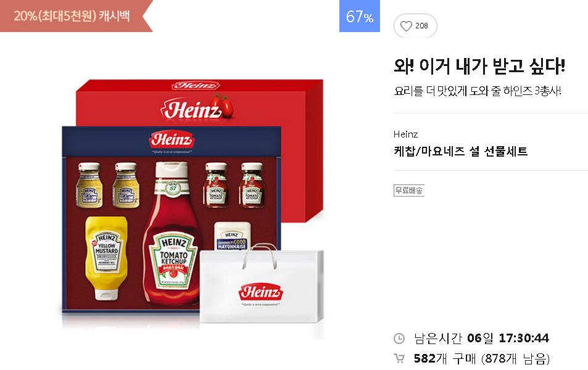This screenshot has height=370, width=588.
Task: Click the Yellow Mustard bottle in the gift set
Action: point(106,258)
